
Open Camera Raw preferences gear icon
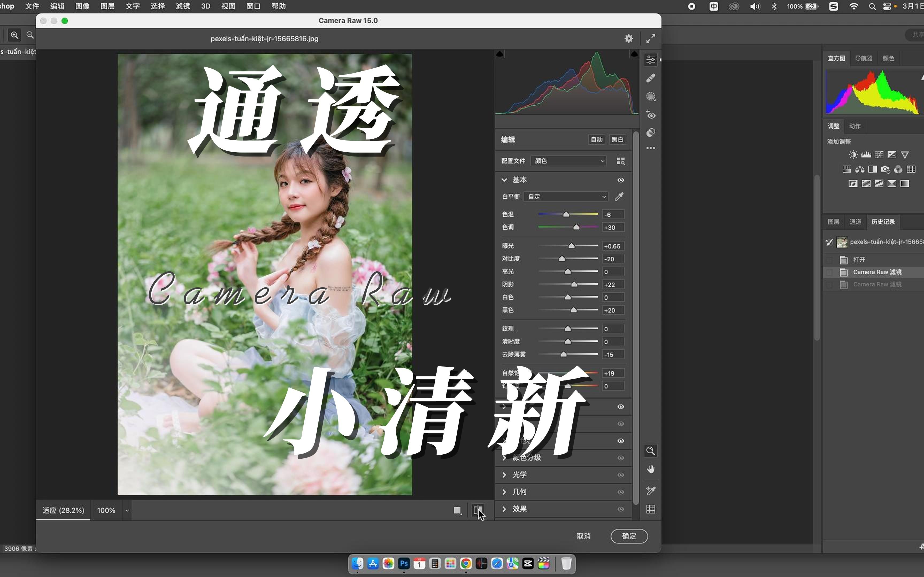coord(629,38)
